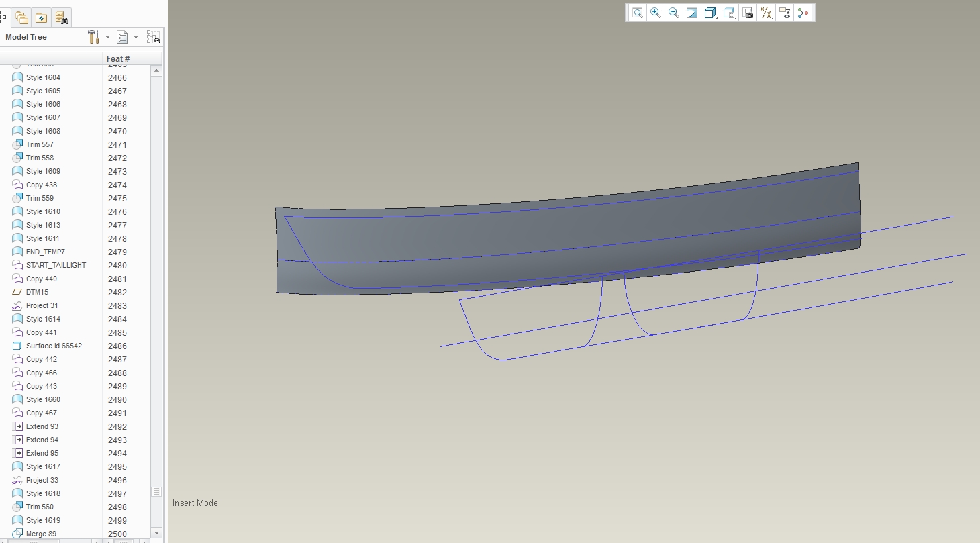The width and height of the screenshot is (980, 543).
Task: Toggle annotation display icon with eye
Action: point(785,13)
